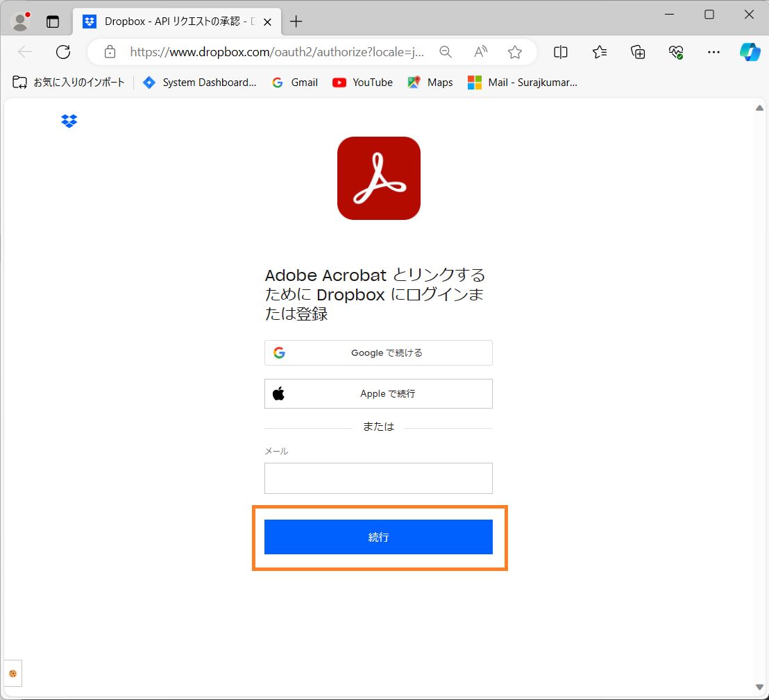Image resolution: width=769 pixels, height=700 pixels.
Task: Add this page to favorites
Action: [x=515, y=51]
